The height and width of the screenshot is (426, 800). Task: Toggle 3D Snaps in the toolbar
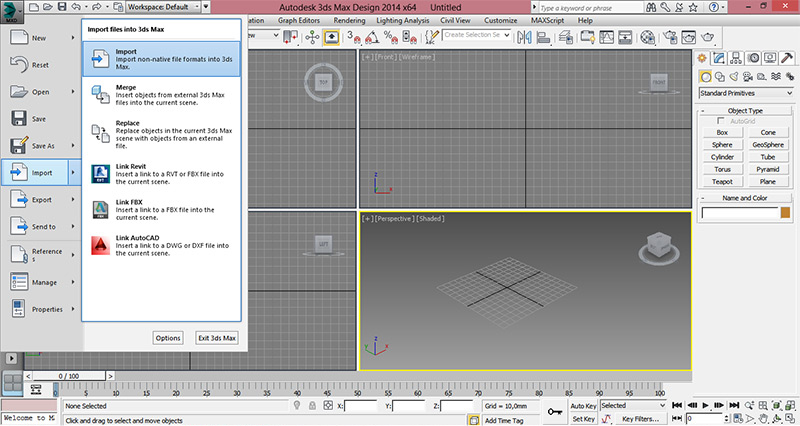point(354,37)
